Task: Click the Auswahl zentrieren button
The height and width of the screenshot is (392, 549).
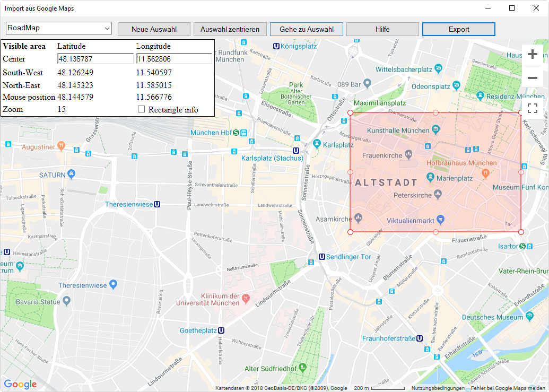Action: (x=230, y=29)
